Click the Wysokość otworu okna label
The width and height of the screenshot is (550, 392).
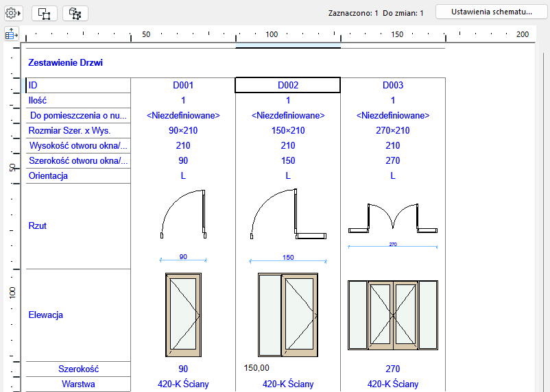pos(78,145)
